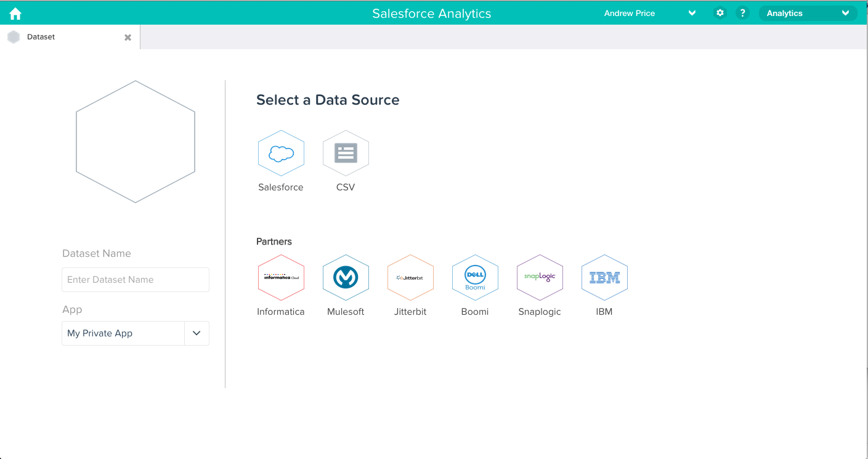This screenshot has height=459, width=868.
Task: Select Salesforce data source hexagon
Action: (281, 153)
